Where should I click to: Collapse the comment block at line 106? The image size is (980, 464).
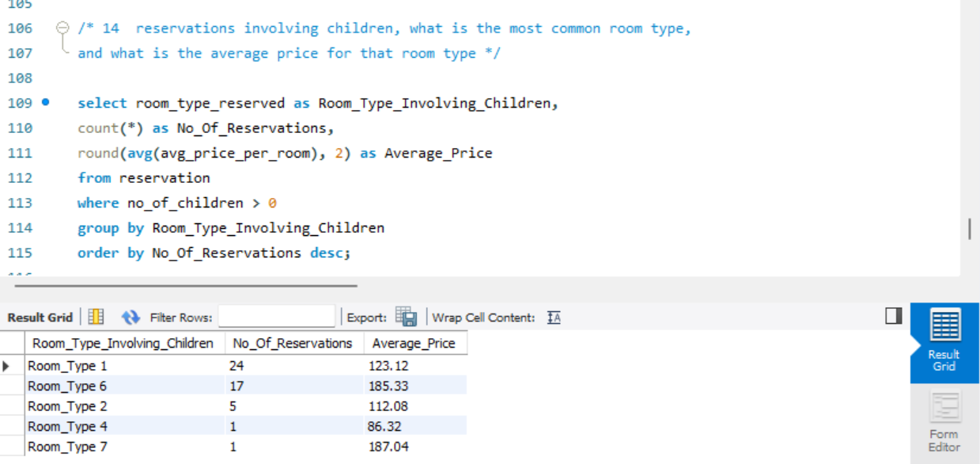pos(62,29)
